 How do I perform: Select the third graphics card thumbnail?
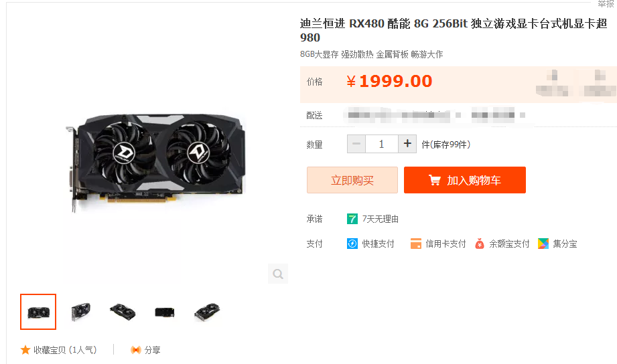123,312
